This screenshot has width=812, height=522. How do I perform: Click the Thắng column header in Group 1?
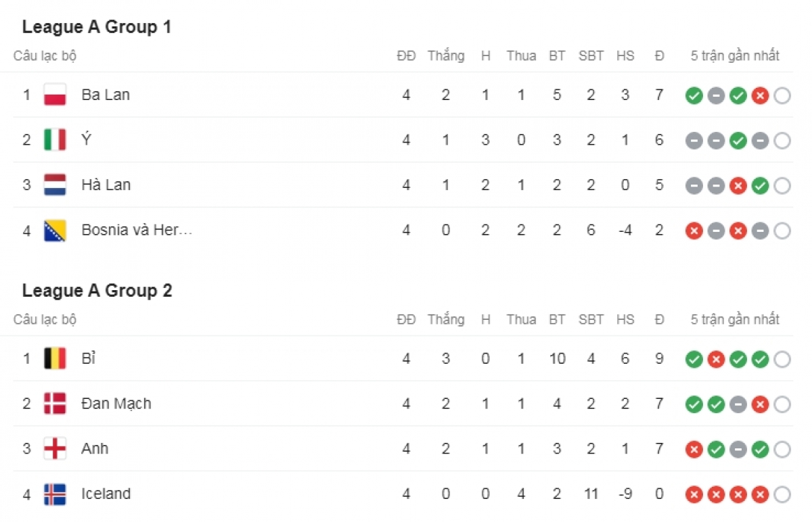tap(446, 55)
